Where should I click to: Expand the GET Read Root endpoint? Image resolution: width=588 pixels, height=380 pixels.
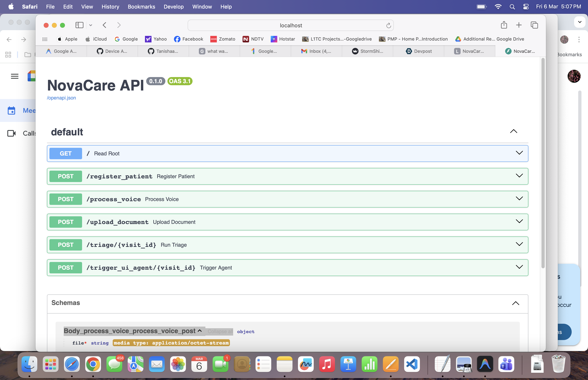click(519, 153)
